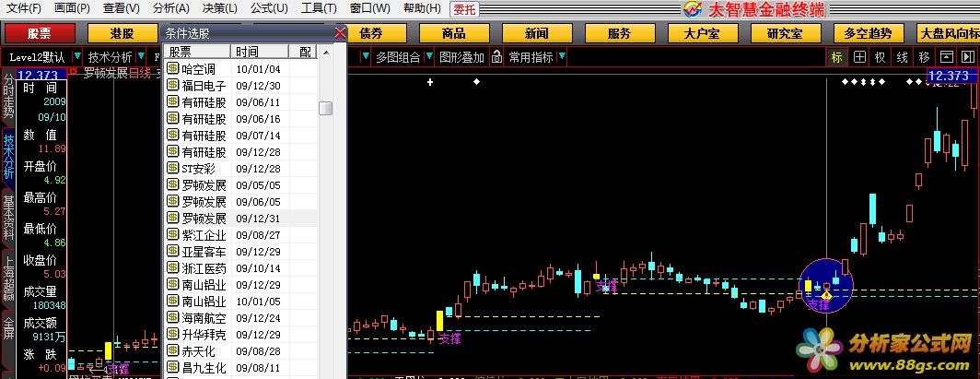980x379 pixels.
Task: Sort list by 股票 column header
Action: pyautogui.click(x=197, y=52)
